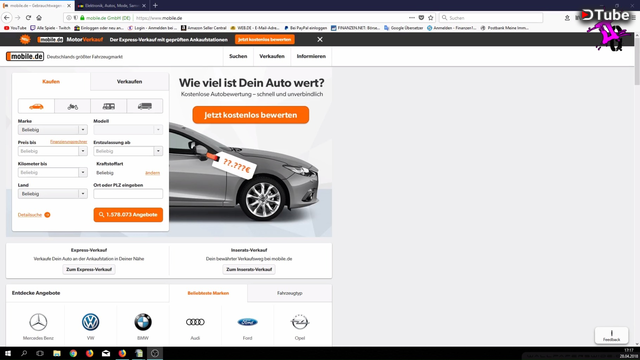Screen dimensions: 640x360
Task: Open Opel brand offers
Action: 300,326
